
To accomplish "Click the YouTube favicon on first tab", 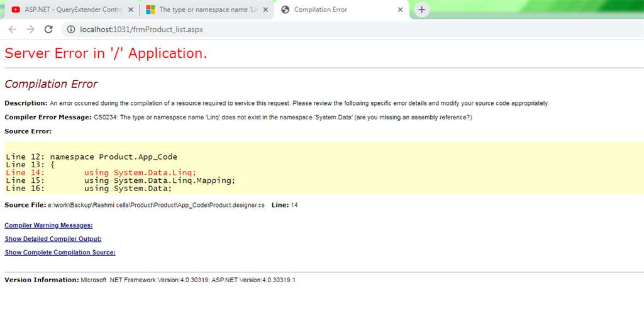I will pyautogui.click(x=16, y=9).
